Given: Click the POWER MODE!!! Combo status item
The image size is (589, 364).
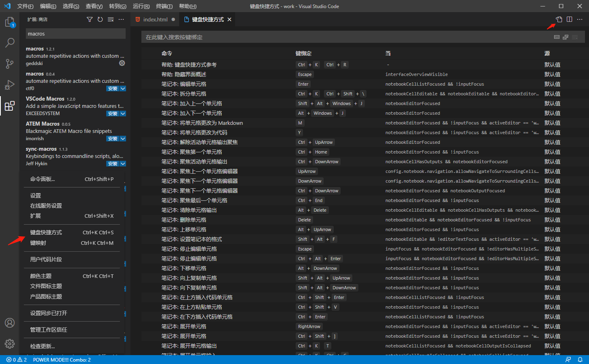Looking at the screenshot, I should pyautogui.click(x=62, y=360).
